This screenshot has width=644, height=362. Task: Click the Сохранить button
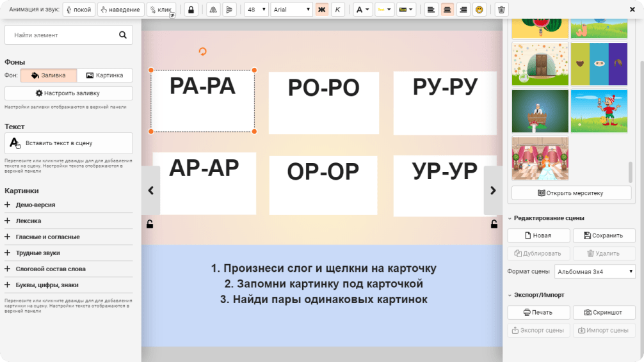coord(604,235)
